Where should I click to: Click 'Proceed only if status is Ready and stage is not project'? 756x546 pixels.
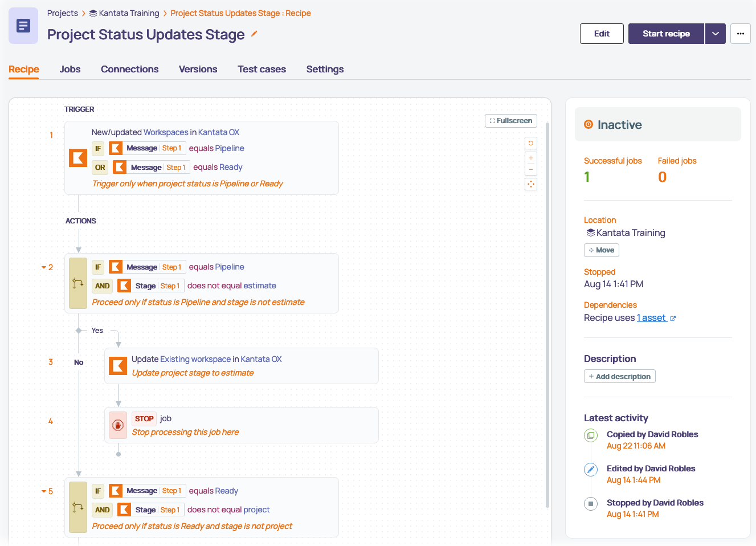pyautogui.click(x=192, y=526)
